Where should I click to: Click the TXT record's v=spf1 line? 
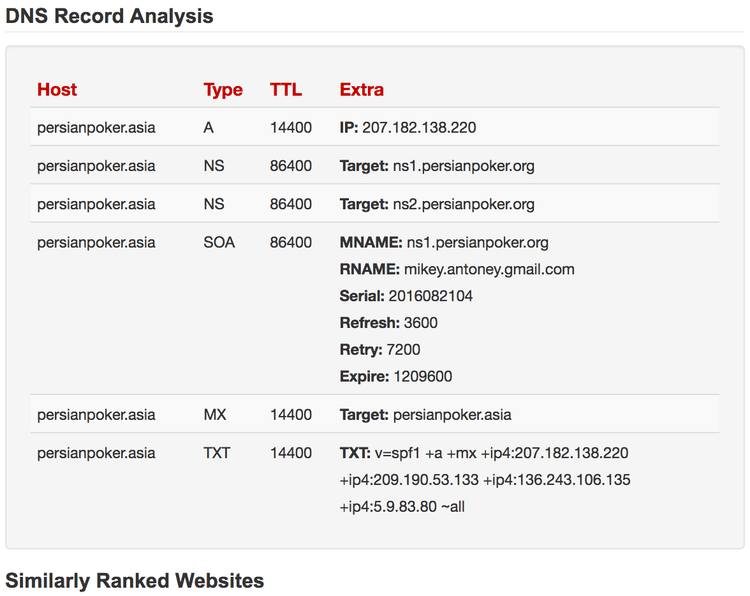coord(484,453)
